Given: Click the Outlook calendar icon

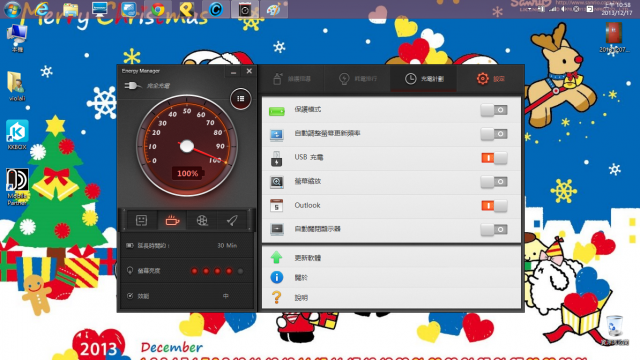Looking at the screenshot, I should tap(276, 205).
